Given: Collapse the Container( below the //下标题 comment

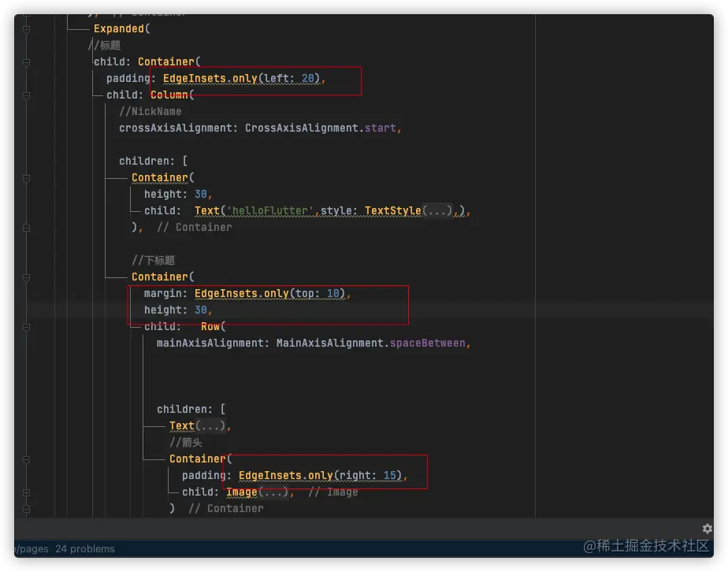Looking at the screenshot, I should pyautogui.click(x=27, y=277).
